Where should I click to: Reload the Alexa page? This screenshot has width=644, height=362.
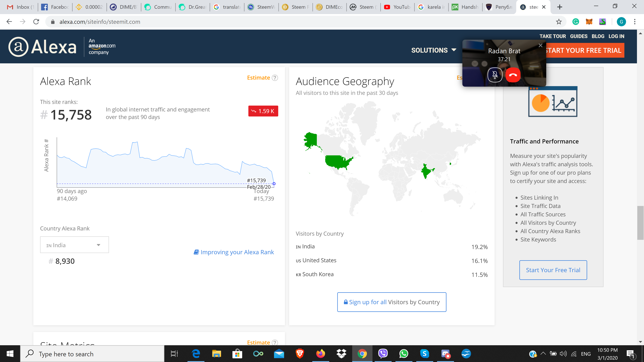coord(36,22)
